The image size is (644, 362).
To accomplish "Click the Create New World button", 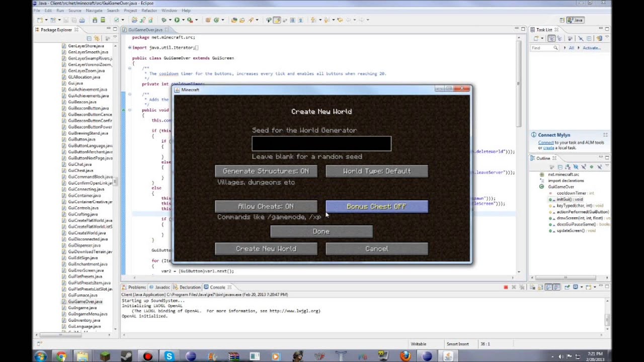I will 266,249.
